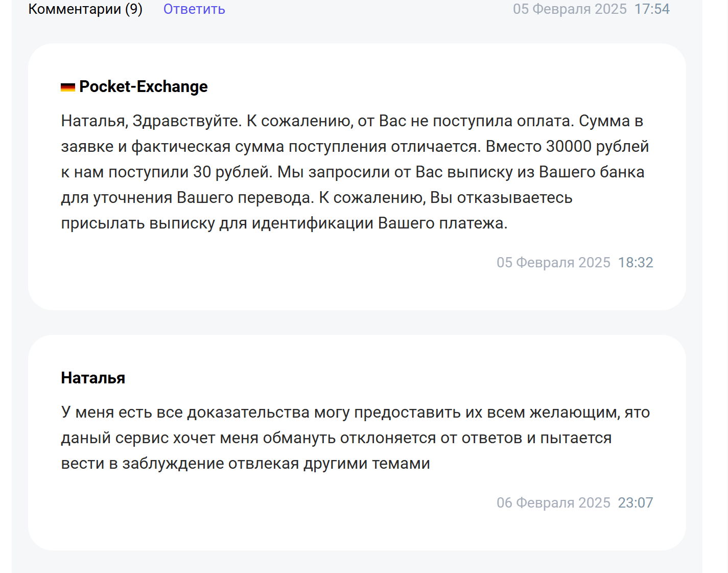This screenshot has height=573, width=728.
Task: Click the Комментарии (9) heading
Action: pos(85,9)
